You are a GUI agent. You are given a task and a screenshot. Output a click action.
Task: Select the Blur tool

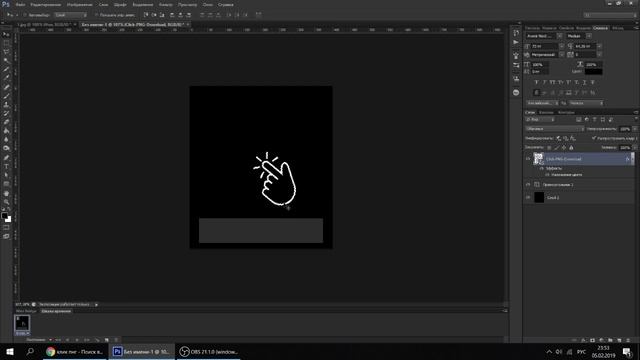tap(6, 140)
